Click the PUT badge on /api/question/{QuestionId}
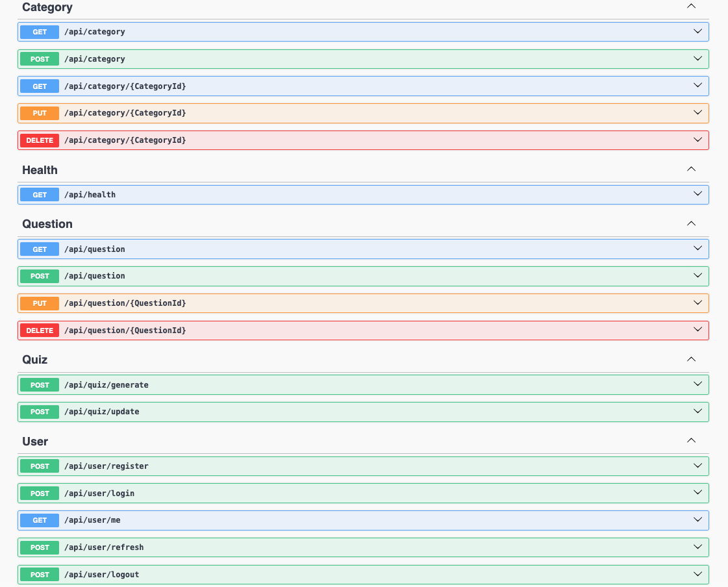The image size is (728, 587). [x=39, y=303]
